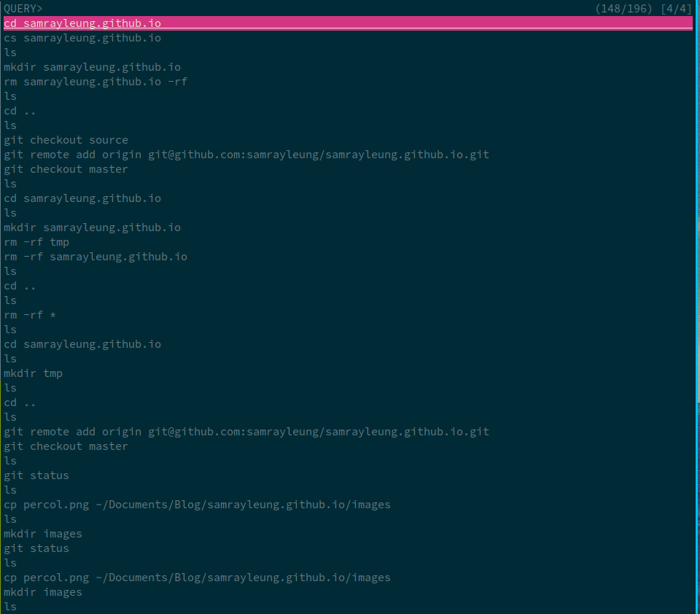Select the upper git status entry

(x=36, y=475)
